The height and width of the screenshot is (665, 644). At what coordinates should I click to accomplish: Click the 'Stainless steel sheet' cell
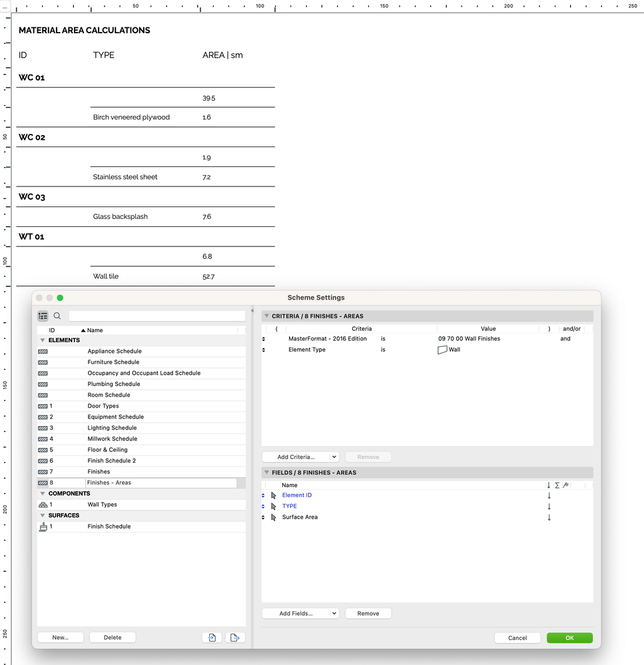tap(125, 177)
